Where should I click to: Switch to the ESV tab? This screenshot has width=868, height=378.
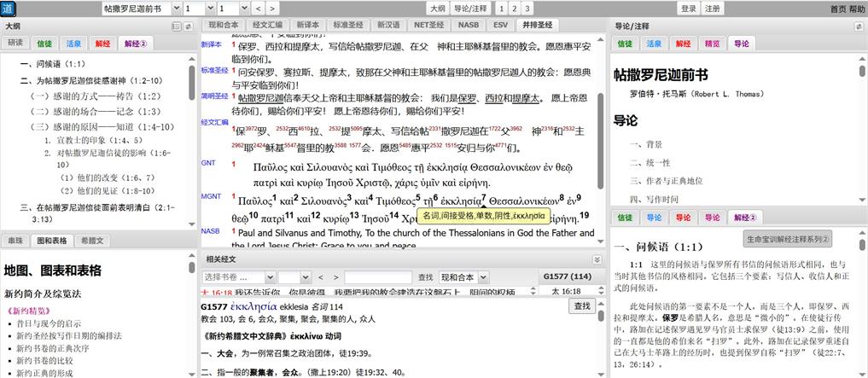coord(500,25)
